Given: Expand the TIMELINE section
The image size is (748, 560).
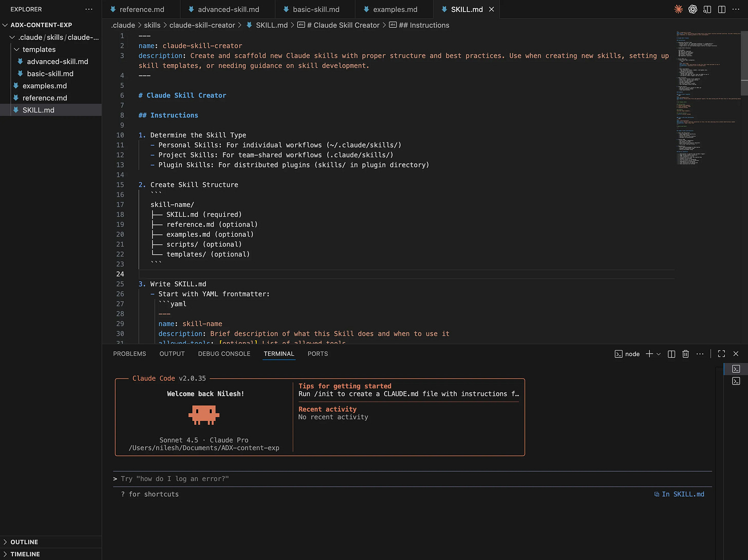Looking at the screenshot, I should pos(51,554).
